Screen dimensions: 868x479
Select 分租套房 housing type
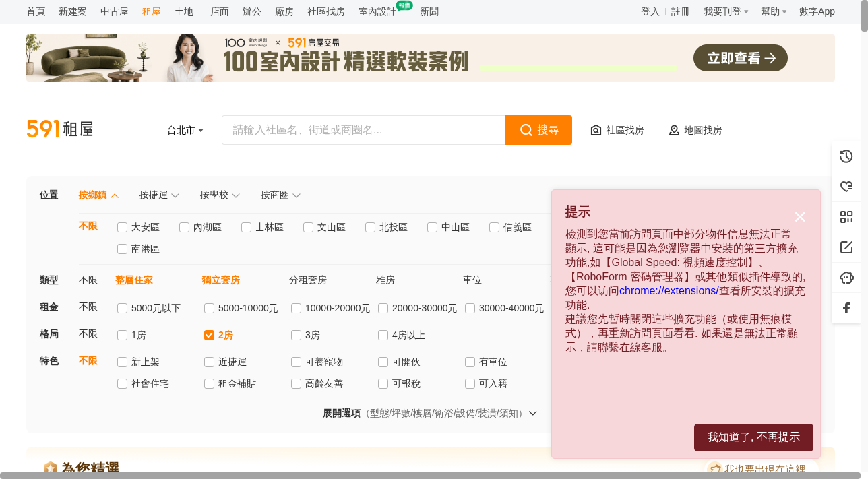pos(308,280)
